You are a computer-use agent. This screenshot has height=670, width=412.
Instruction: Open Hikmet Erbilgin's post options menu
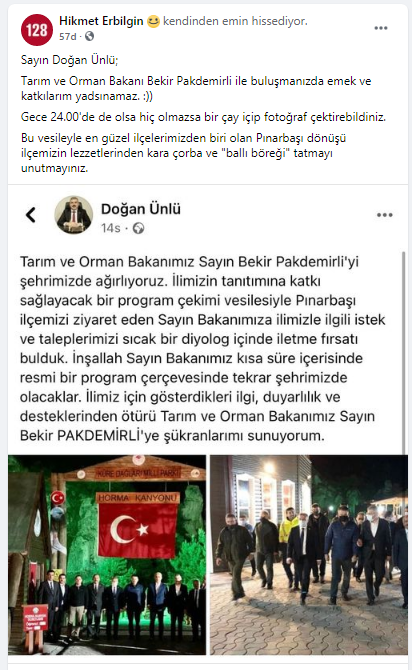point(380,28)
